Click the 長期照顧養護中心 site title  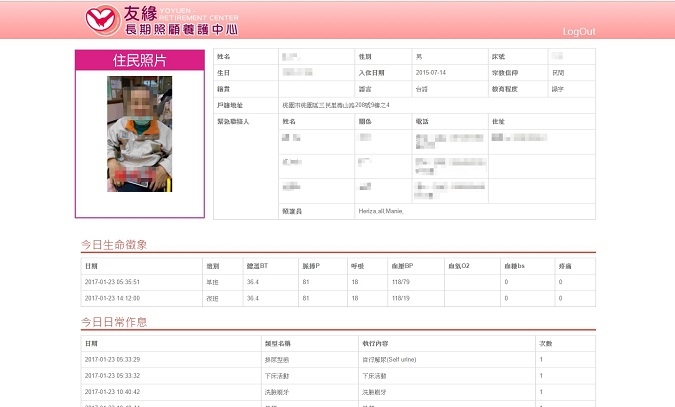179,28
